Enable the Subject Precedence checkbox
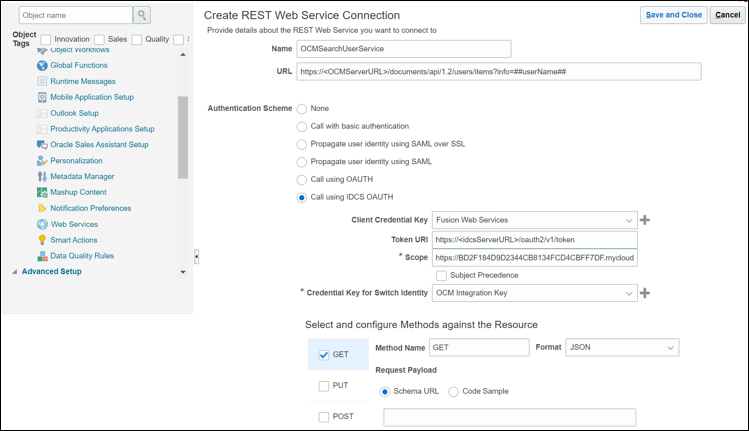Viewport: 749px width, 431px height. (441, 275)
